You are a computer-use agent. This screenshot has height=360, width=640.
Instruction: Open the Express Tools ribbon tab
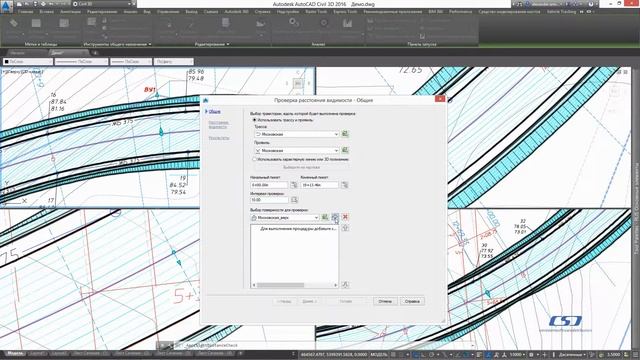click(x=345, y=12)
